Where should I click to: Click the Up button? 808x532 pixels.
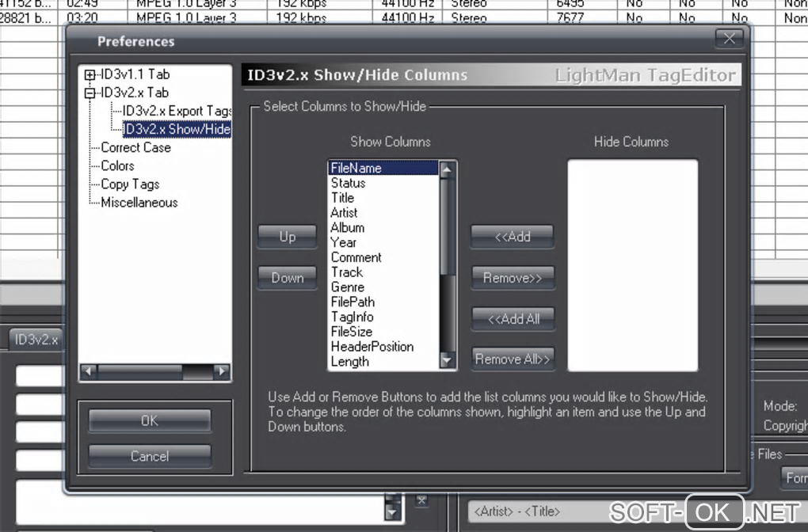[288, 237]
